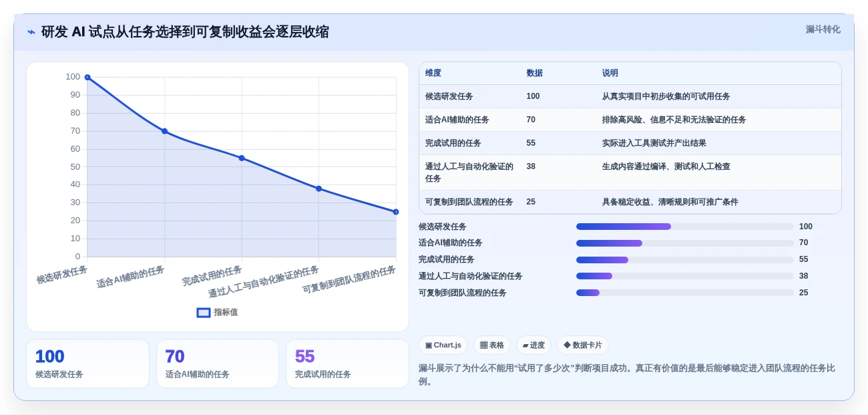Click description 从真实项目中初步收集的可试用任务
The image size is (868, 415).
(666, 96)
